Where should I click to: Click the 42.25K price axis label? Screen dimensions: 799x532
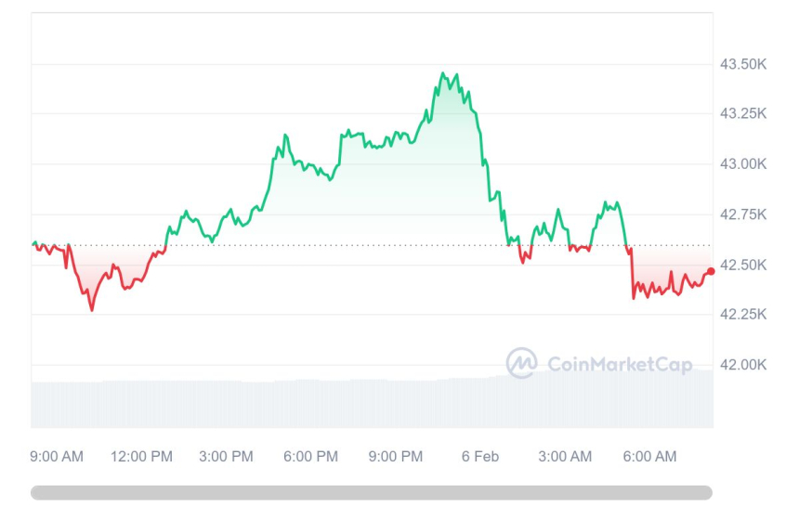[x=743, y=315]
